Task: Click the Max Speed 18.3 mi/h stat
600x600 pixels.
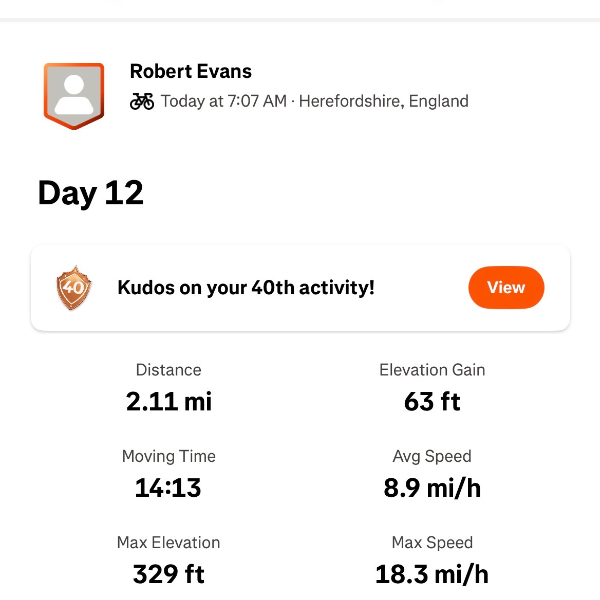Action: pyautogui.click(x=432, y=574)
